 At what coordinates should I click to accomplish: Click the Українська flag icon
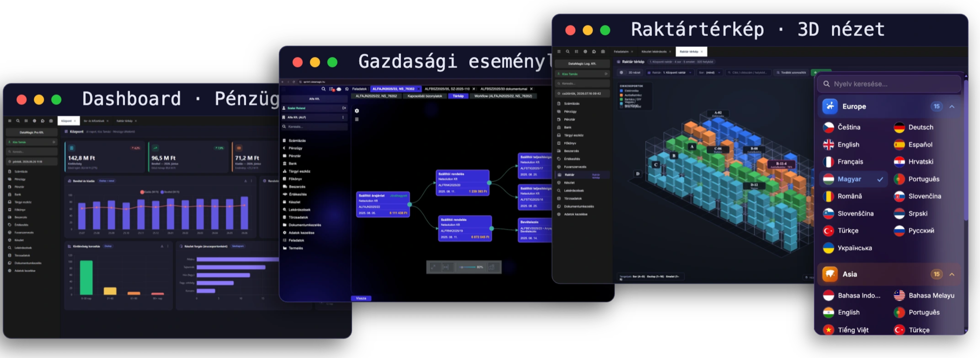click(829, 248)
